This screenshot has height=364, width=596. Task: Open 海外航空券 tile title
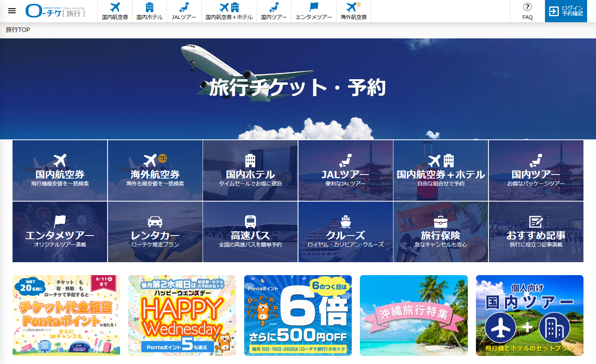[x=155, y=175]
